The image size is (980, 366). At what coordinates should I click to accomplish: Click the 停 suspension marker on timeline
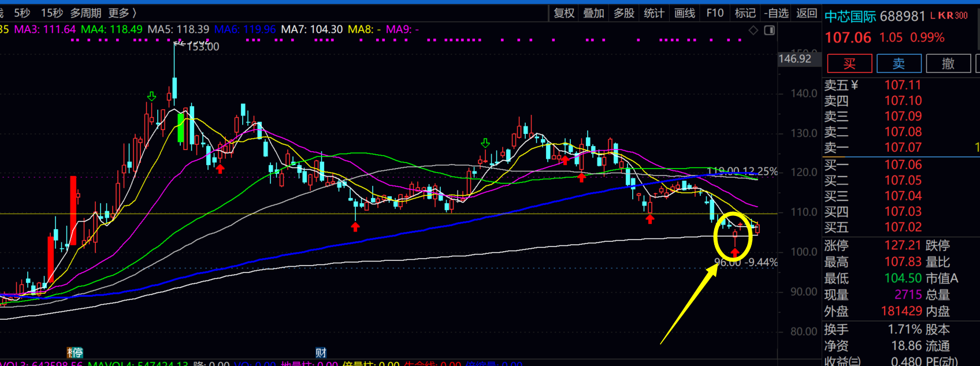[77, 353]
